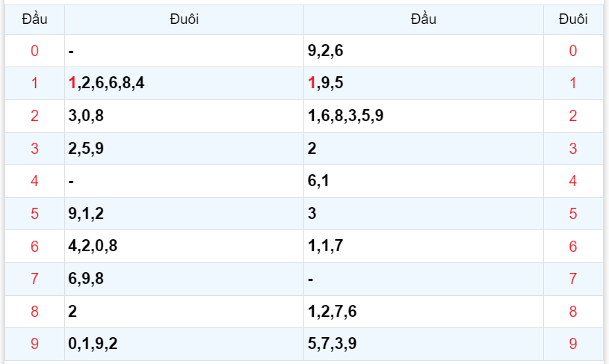Click the cell containing 1,2,7,6

[333, 311]
